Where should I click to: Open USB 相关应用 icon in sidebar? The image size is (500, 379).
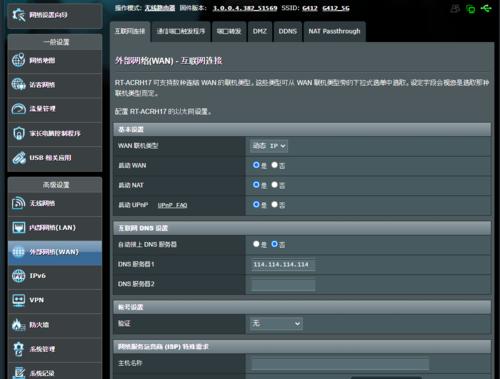click(18, 158)
